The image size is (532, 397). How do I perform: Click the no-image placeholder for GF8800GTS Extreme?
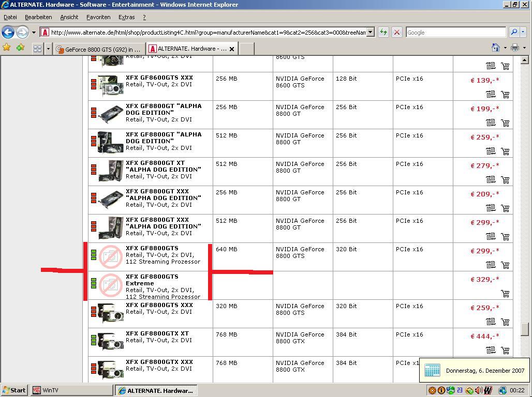(x=111, y=285)
